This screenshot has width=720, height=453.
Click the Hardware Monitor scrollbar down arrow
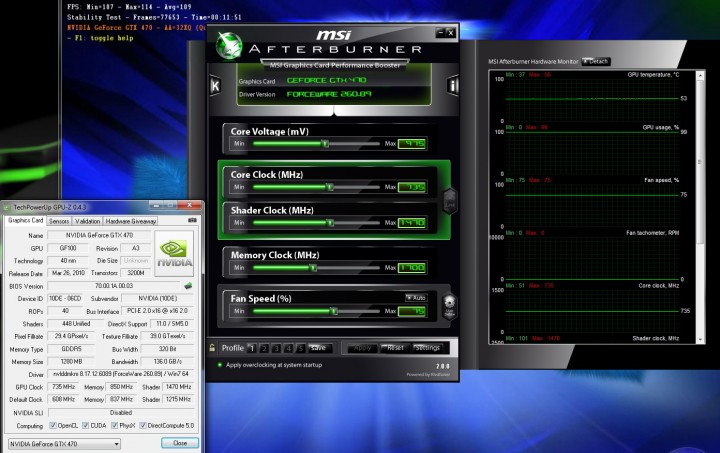(x=700, y=339)
